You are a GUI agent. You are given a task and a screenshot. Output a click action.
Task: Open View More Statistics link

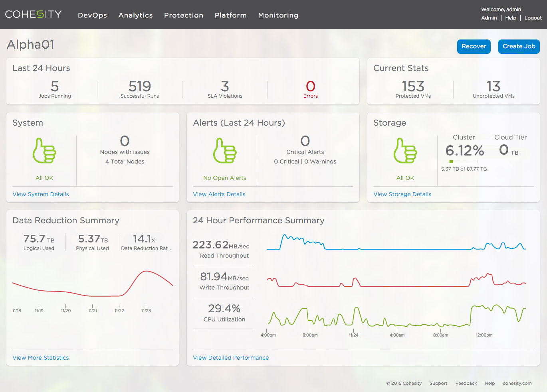tap(41, 358)
